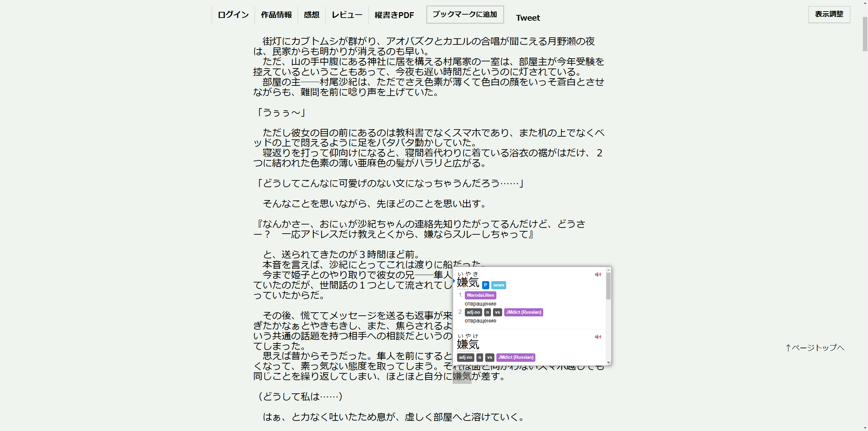Click first JMdict (Russian) tag
Screen dimensions: 868x431
524,312
